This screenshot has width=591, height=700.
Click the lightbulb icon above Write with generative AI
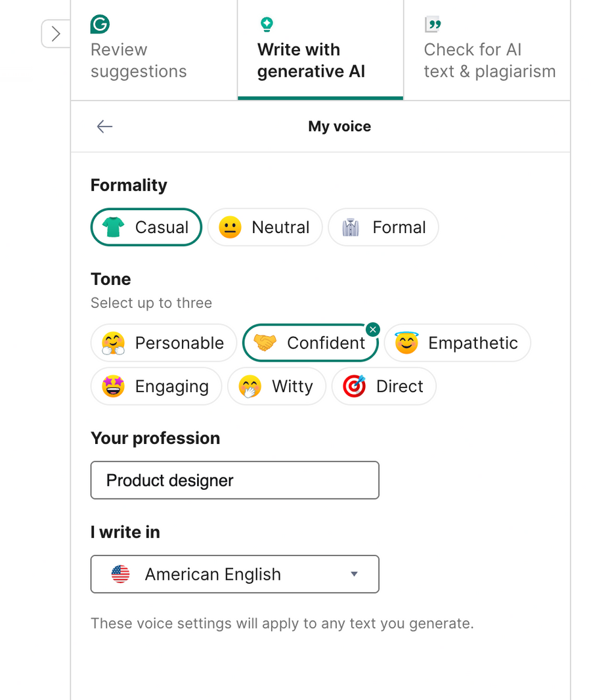tap(267, 24)
